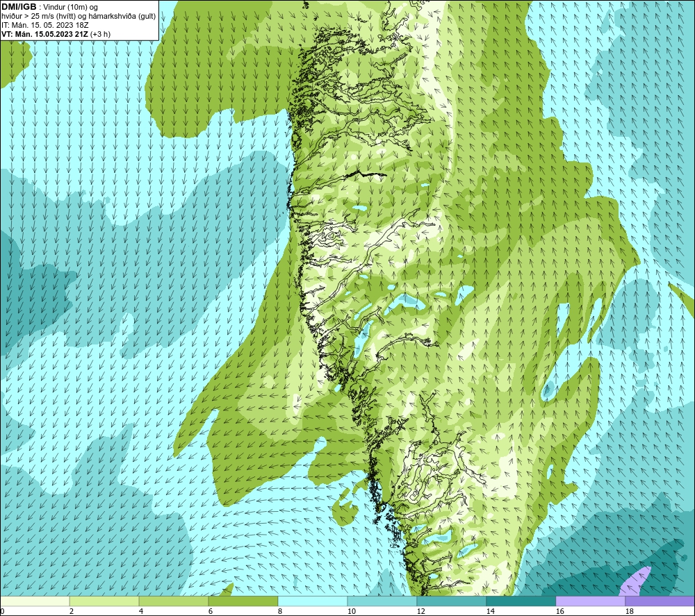Click the medium green 4–6 m/s legend swatch
Image resolution: width=695 pixels, height=616 pixels.
click(x=174, y=601)
